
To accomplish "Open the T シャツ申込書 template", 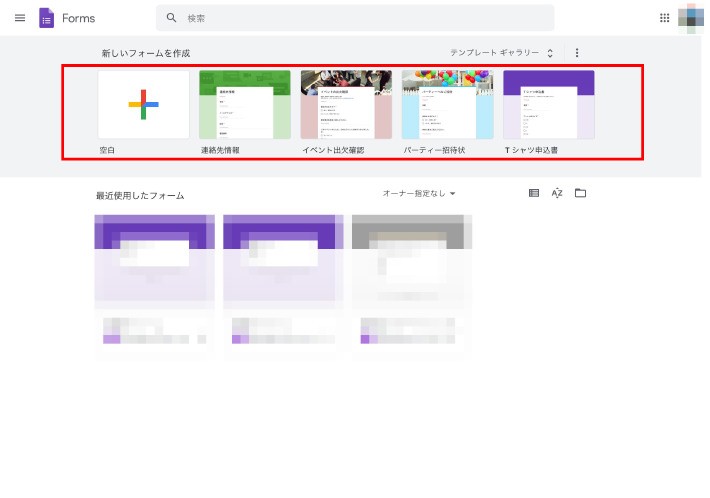I will [x=549, y=105].
